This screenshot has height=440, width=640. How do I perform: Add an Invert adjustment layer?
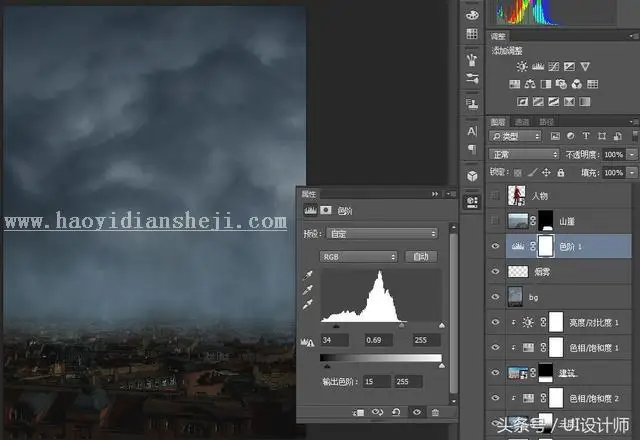522,102
